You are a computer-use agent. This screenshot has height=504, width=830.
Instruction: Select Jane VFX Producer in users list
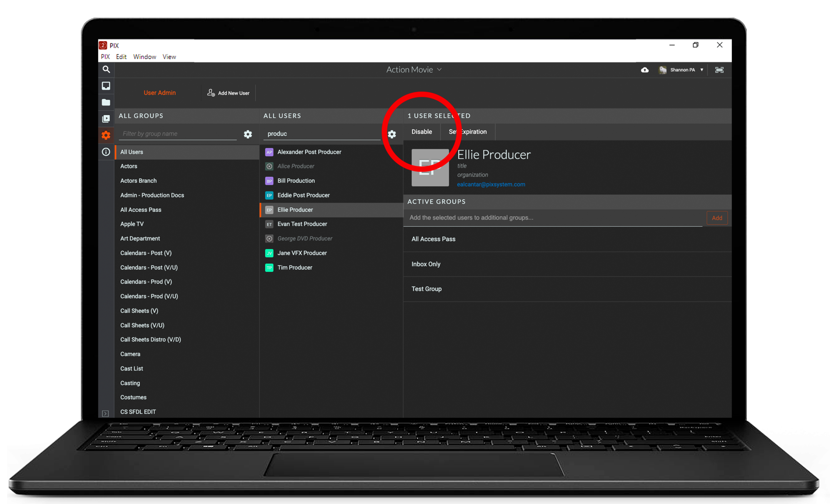[302, 253]
